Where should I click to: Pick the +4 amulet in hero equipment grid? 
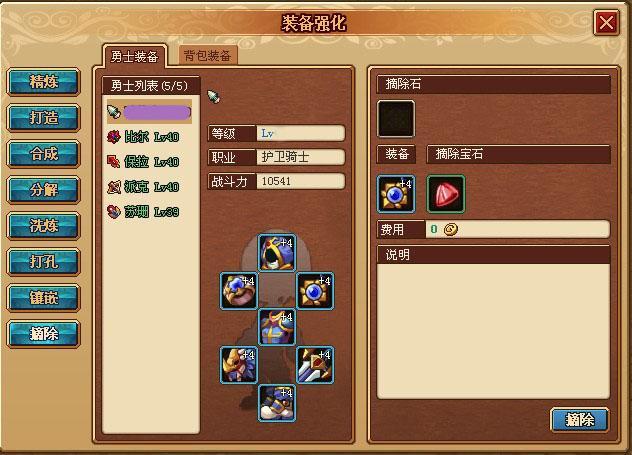pos(315,291)
